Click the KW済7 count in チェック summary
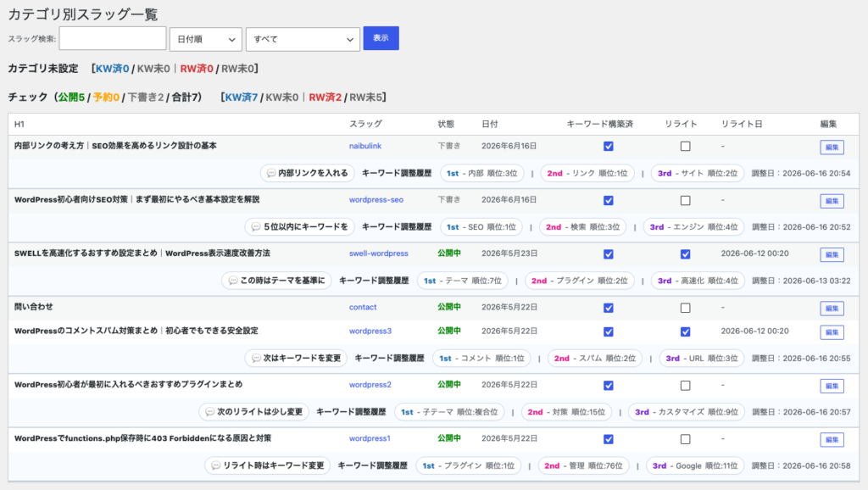868x490 pixels. tap(242, 97)
